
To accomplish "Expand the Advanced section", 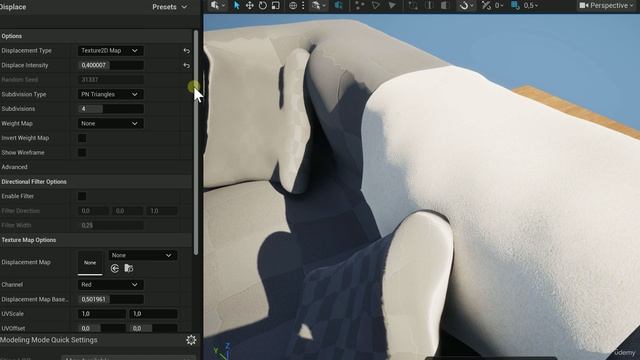I will [14, 167].
